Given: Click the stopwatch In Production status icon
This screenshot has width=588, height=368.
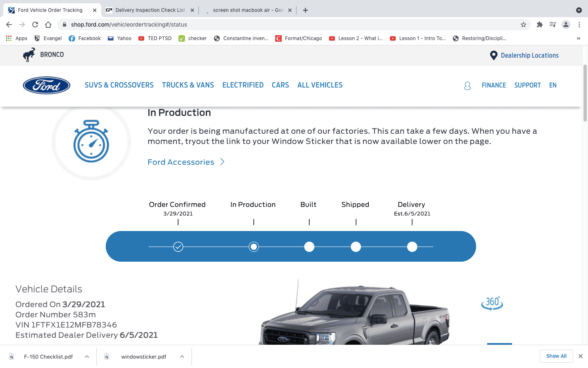Looking at the screenshot, I should [91, 142].
